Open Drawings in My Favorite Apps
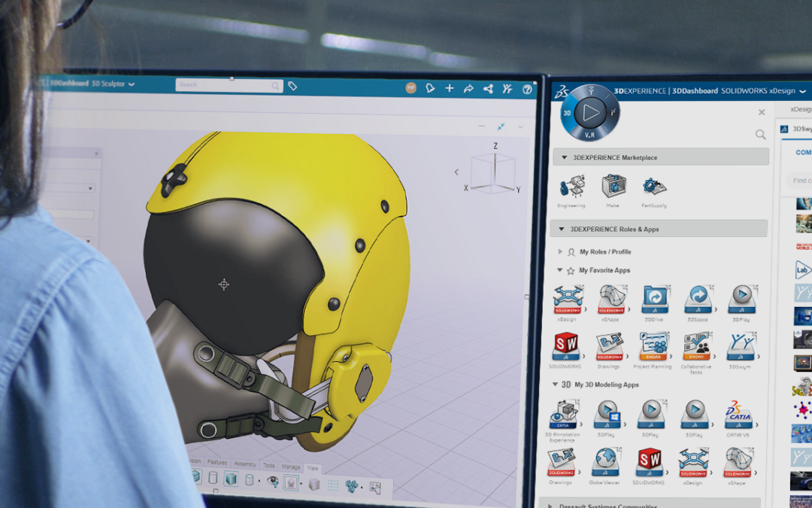 point(610,347)
